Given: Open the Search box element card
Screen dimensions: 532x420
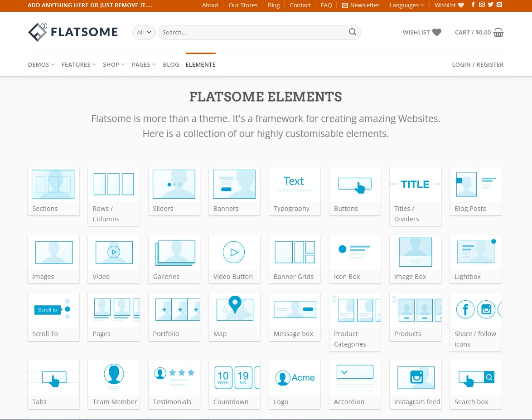Looking at the screenshot, I should [476, 384].
